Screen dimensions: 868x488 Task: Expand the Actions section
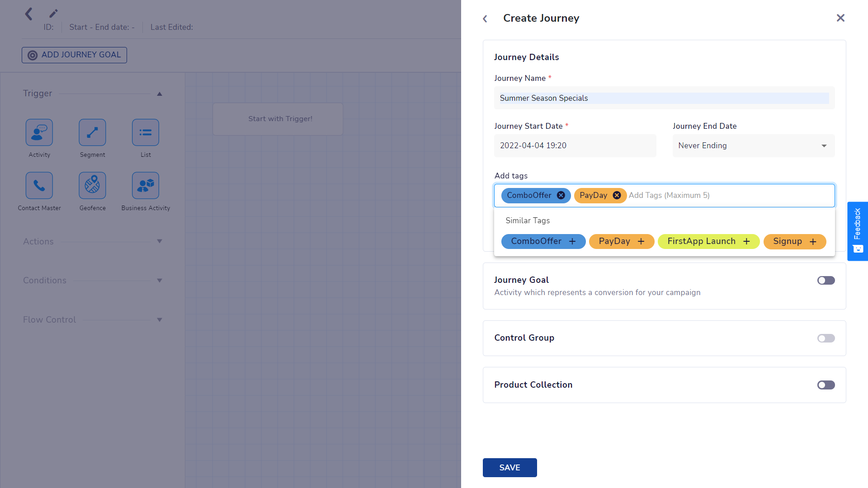160,241
